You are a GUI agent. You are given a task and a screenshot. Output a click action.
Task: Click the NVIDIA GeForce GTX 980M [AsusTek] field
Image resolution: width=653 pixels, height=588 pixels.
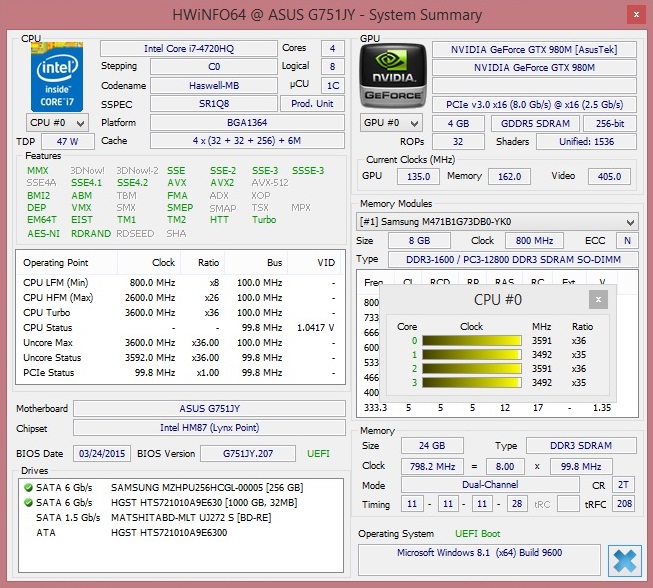click(534, 50)
